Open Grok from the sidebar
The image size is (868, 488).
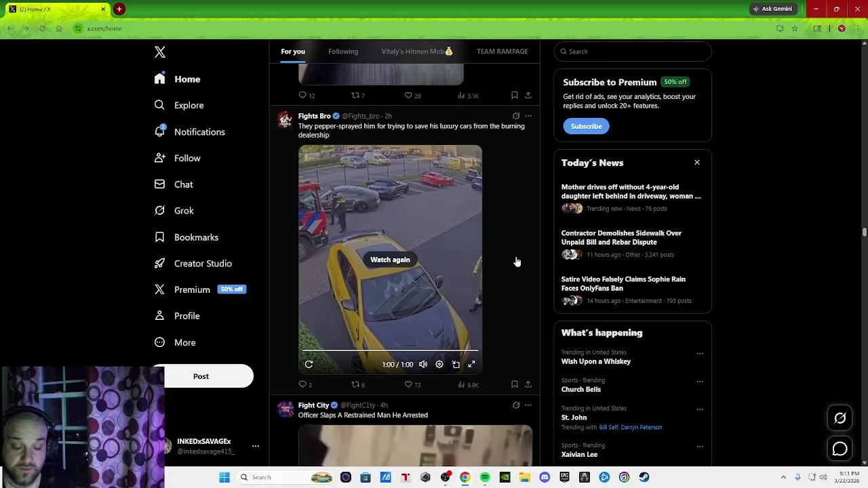tap(174, 211)
